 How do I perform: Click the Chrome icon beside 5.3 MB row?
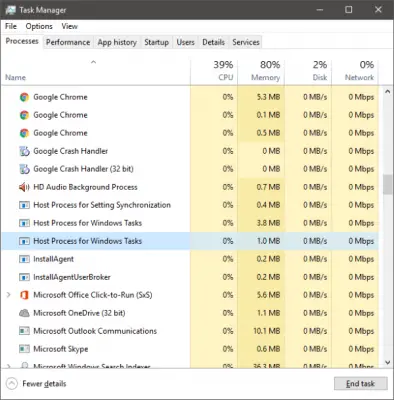pyautogui.click(x=24, y=97)
